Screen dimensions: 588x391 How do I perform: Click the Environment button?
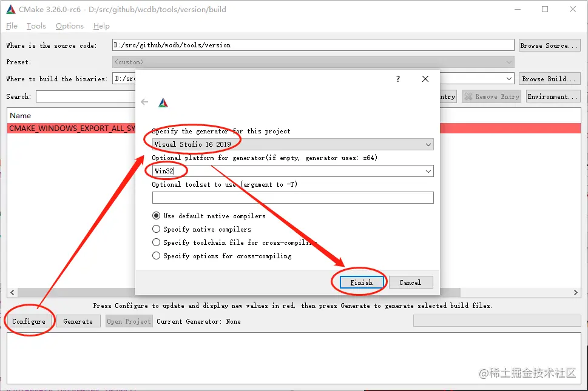pyautogui.click(x=553, y=96)
